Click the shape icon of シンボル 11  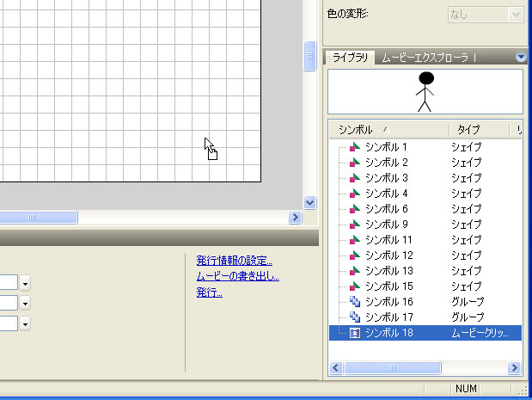pos(355,240)
